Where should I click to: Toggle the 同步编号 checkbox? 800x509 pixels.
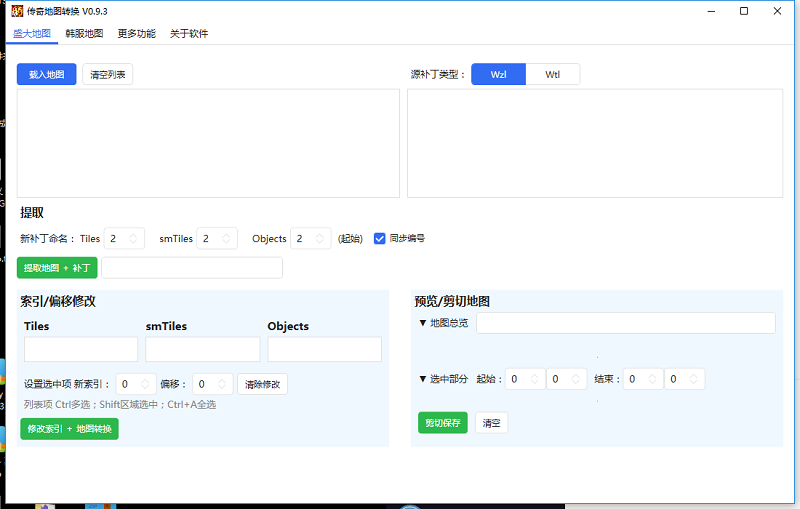380,238
